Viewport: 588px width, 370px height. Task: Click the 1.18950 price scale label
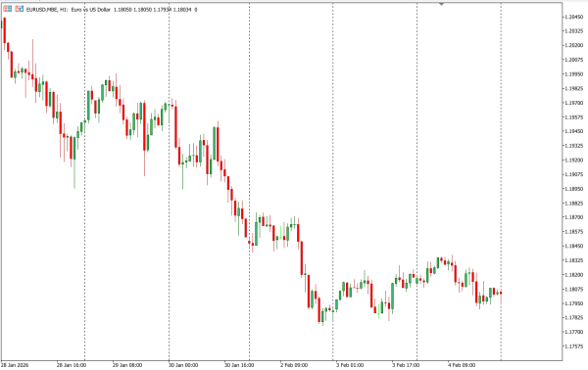coord(573,189)
